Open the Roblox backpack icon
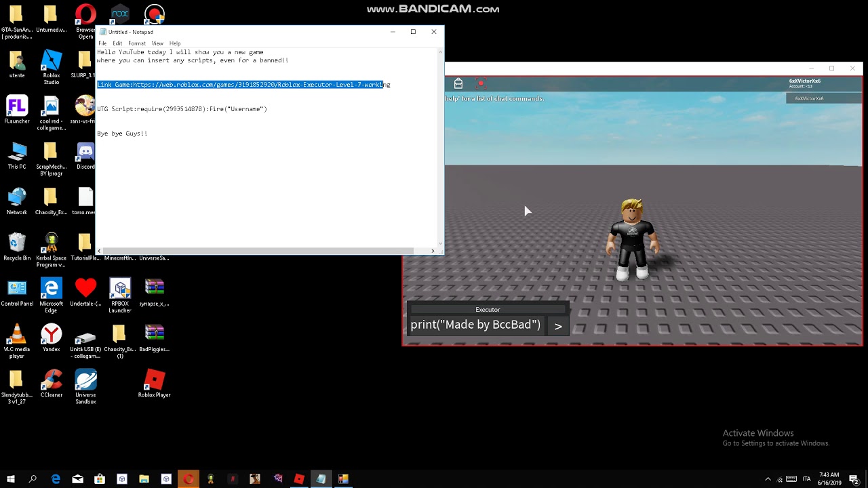The height and width of the screenshot is (488, 868). coord(458,83)
